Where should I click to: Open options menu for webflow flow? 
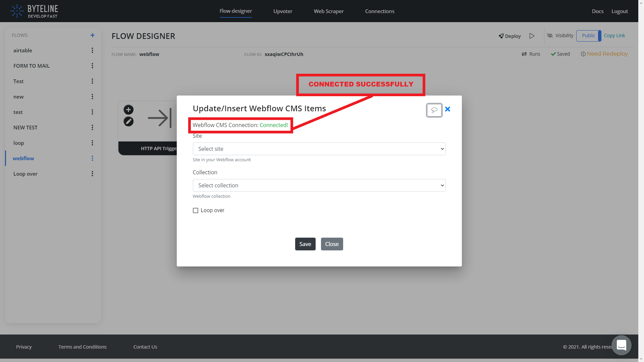pos(92,158)
